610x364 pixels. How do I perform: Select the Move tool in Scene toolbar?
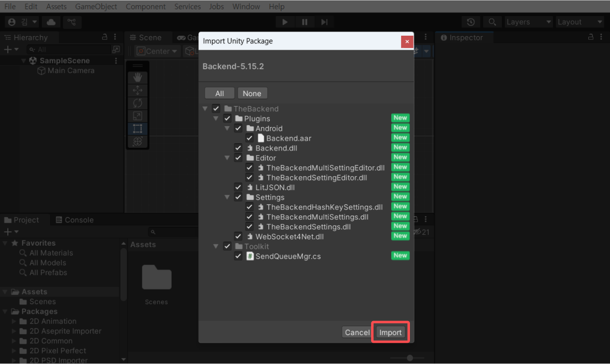[x=138, y=90]
